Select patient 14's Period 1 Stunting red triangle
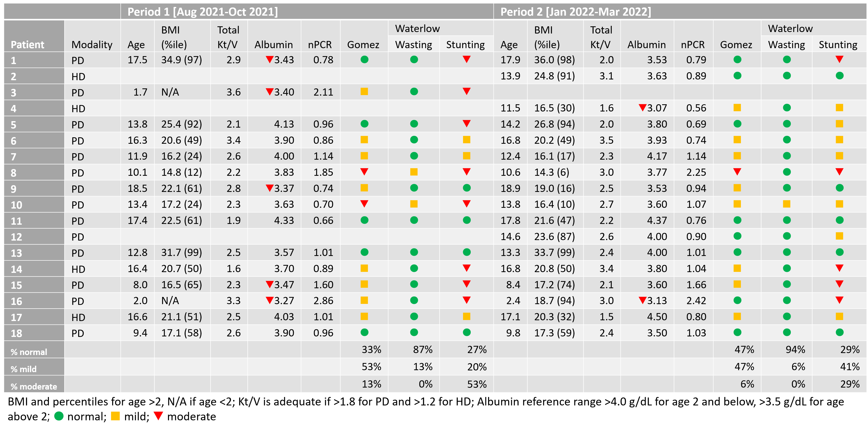868x431 pixels. coord(466,268)
